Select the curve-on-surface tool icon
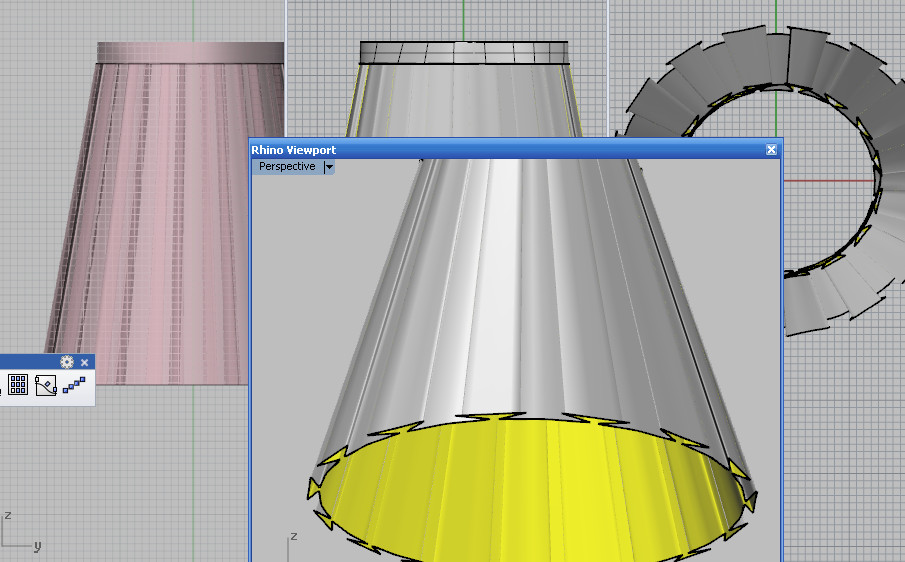This screenshot has width=905, height=562. [46, 385]
